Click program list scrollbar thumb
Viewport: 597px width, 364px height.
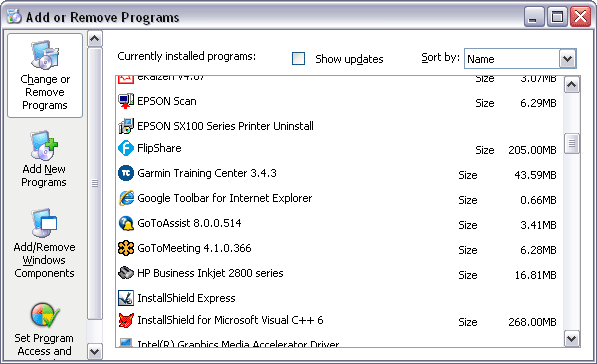coord(571,144)
